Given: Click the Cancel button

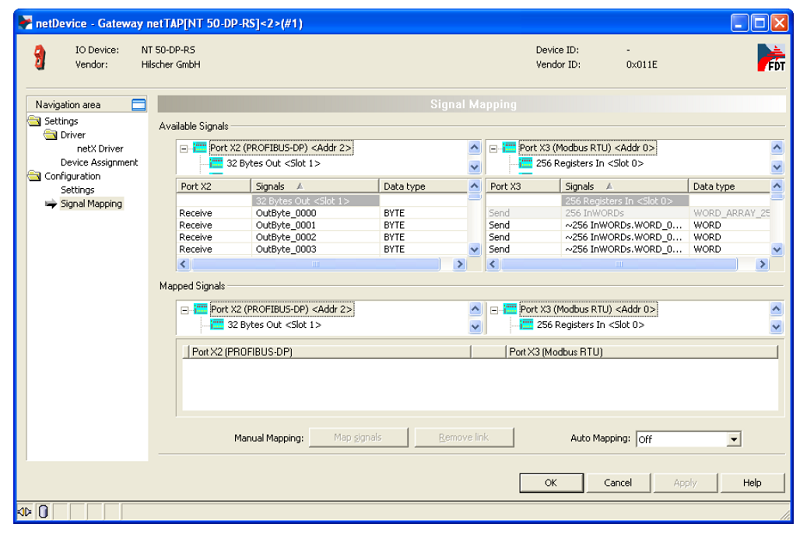Looking at the screenshot, I should pos(618,482).
